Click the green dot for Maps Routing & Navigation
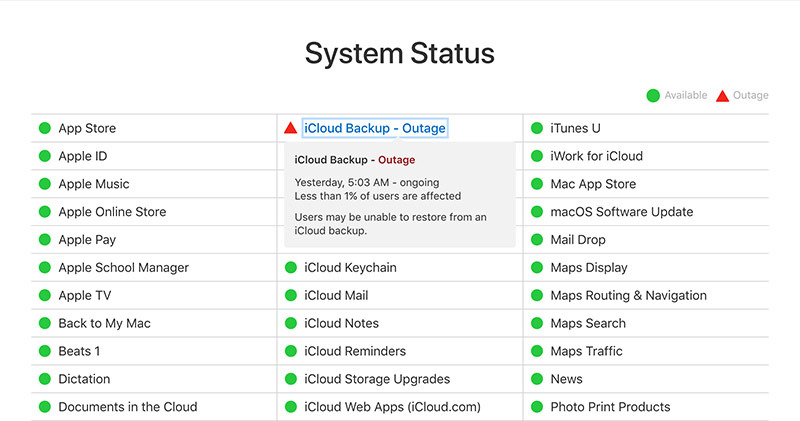Screen dimensions: 800x421 pyautogui.click(x=537, y=295)
